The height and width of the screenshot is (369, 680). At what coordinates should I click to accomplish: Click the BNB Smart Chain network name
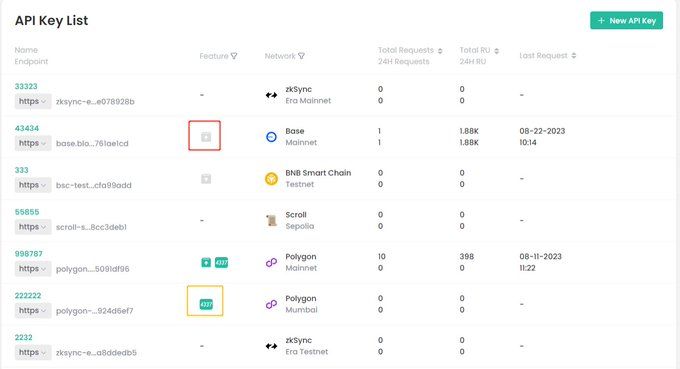coord(318,173)
